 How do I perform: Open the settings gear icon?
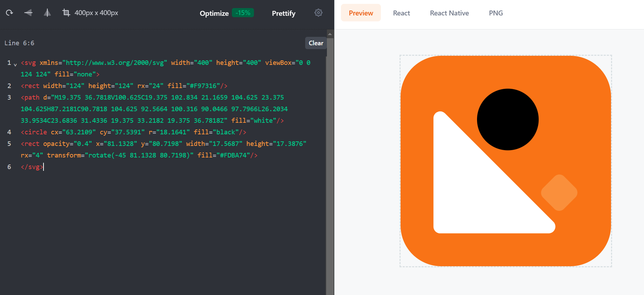click(x=318, y=13)
